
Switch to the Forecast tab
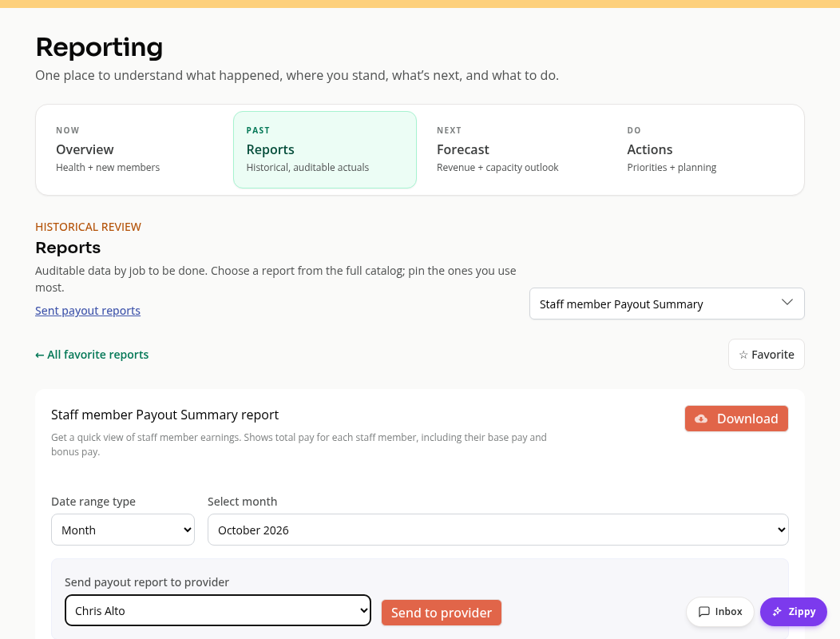[515, 149]
